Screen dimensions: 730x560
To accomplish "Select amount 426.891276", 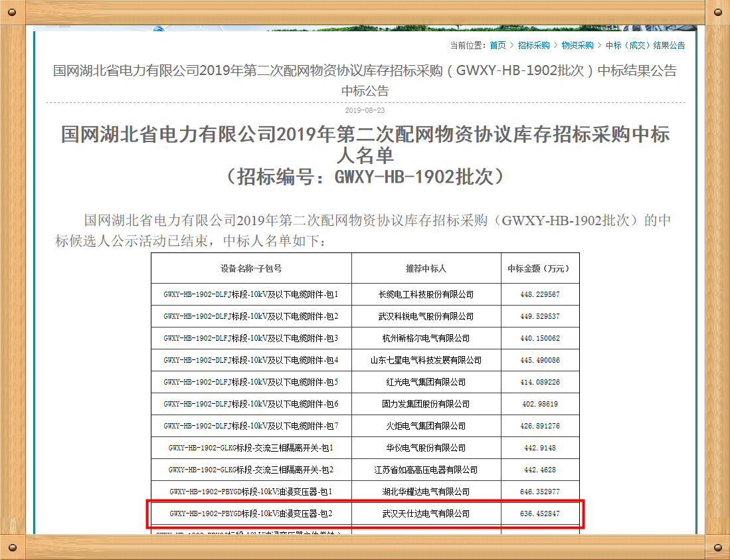I will pos(540,426).
